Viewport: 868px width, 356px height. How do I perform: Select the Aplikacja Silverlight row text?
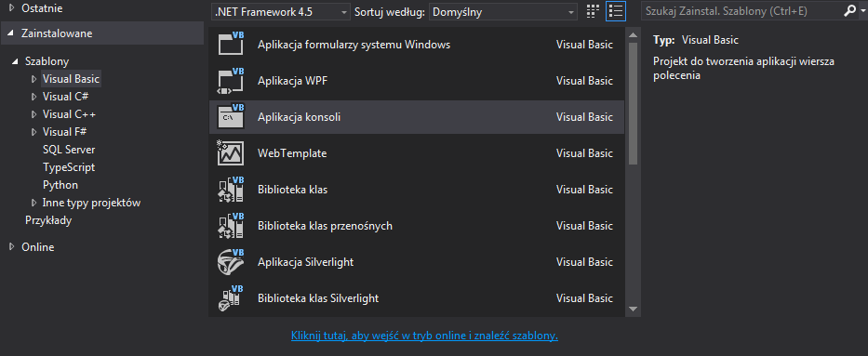pos(305,262)
